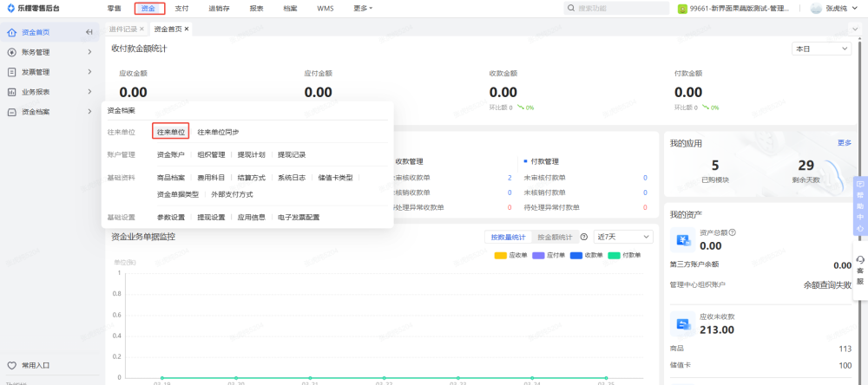This screenshot has width=868, height=385.
Task: Expand the 更多 top menu
Action: (x=363, y=8)
